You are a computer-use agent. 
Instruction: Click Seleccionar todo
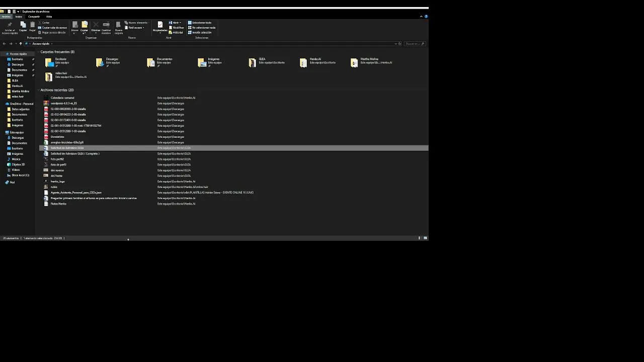point(200,23)
